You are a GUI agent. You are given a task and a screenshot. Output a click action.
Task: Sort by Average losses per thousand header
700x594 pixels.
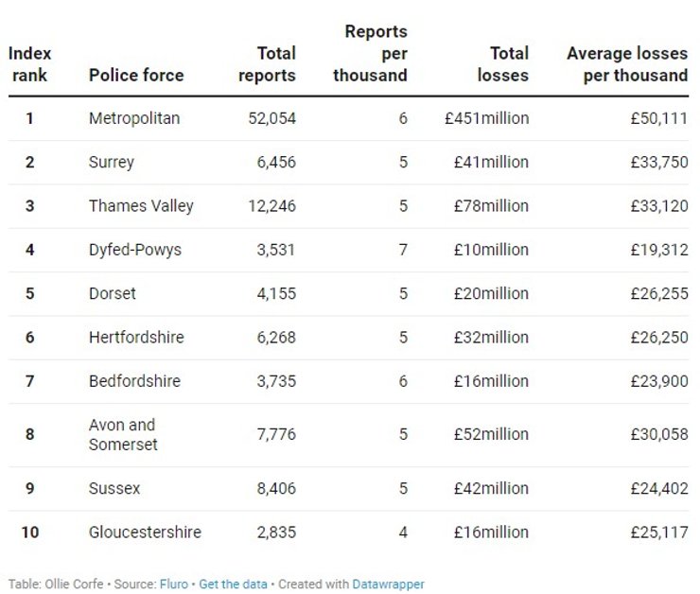click(627, 63)
